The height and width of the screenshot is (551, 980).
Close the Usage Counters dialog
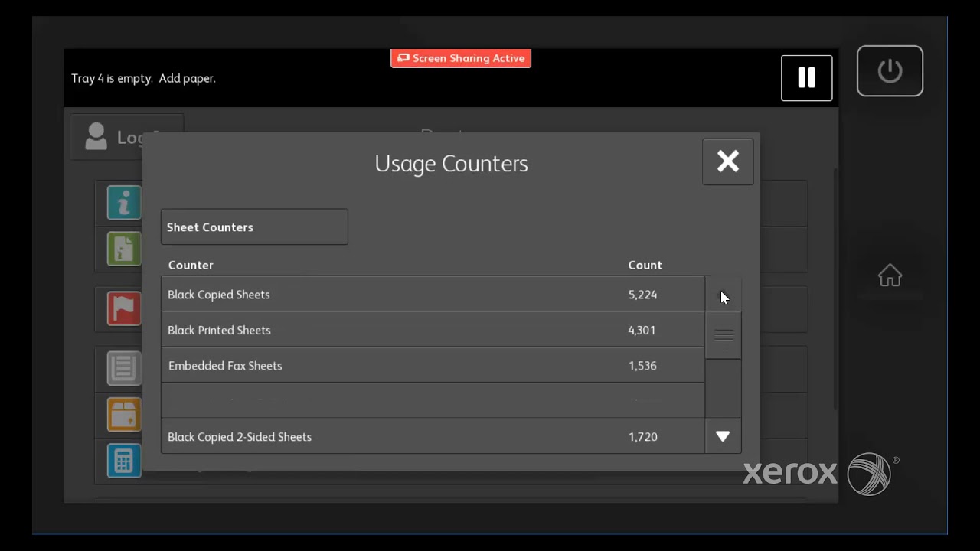pos(727,161)
